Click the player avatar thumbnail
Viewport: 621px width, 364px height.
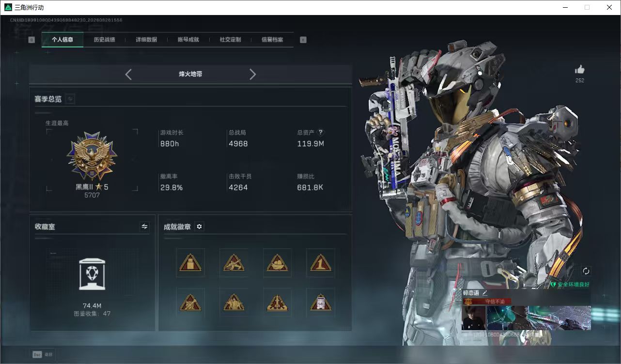[474, 318]
